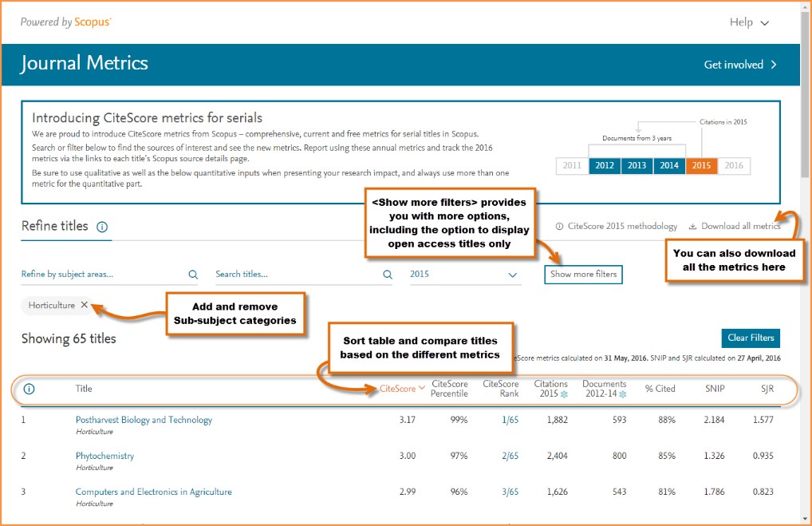The image size is (812, 526).
Task: Click the 2014 box in timeline diagram
Action: coord(669,165)
